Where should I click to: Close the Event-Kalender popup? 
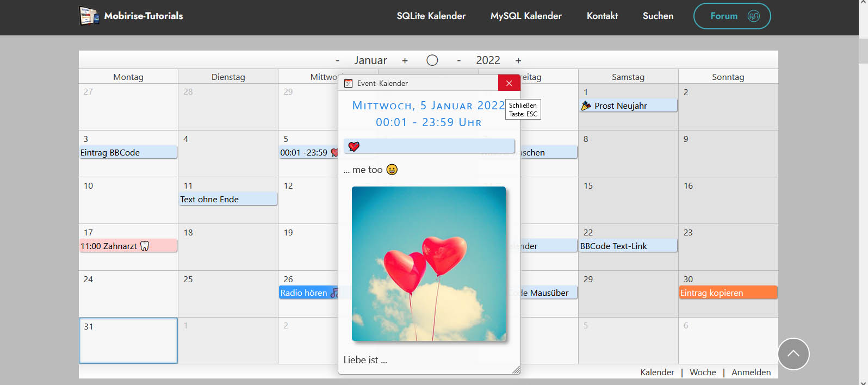click(x=509, y=83)
